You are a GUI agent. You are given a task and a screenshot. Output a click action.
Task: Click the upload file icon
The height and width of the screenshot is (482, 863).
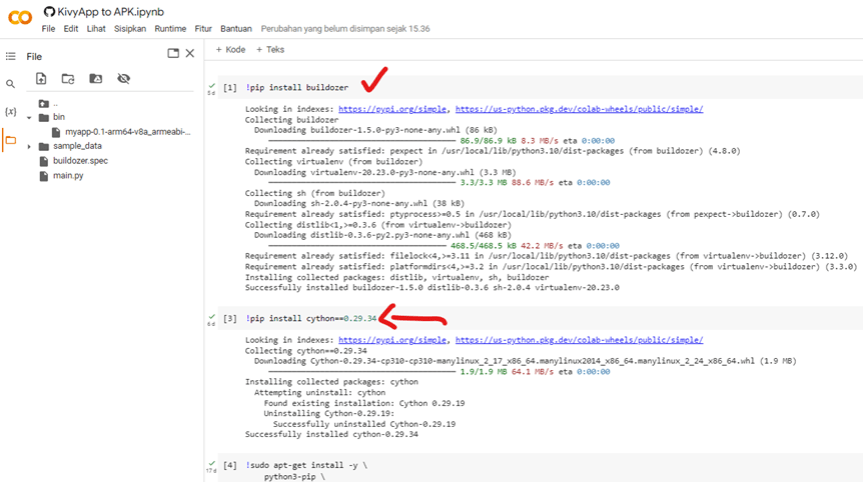click(41, 79)
